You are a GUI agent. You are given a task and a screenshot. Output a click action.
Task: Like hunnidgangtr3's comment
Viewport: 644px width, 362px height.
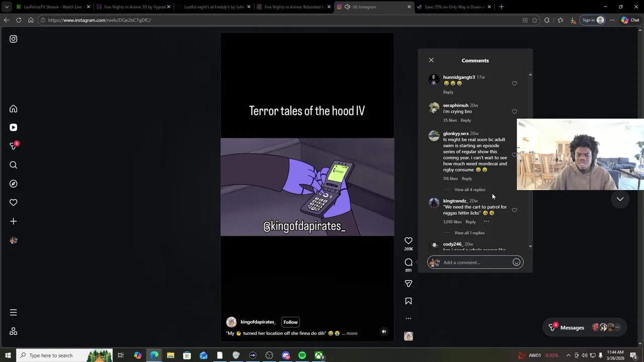click(x=514, y=83)
